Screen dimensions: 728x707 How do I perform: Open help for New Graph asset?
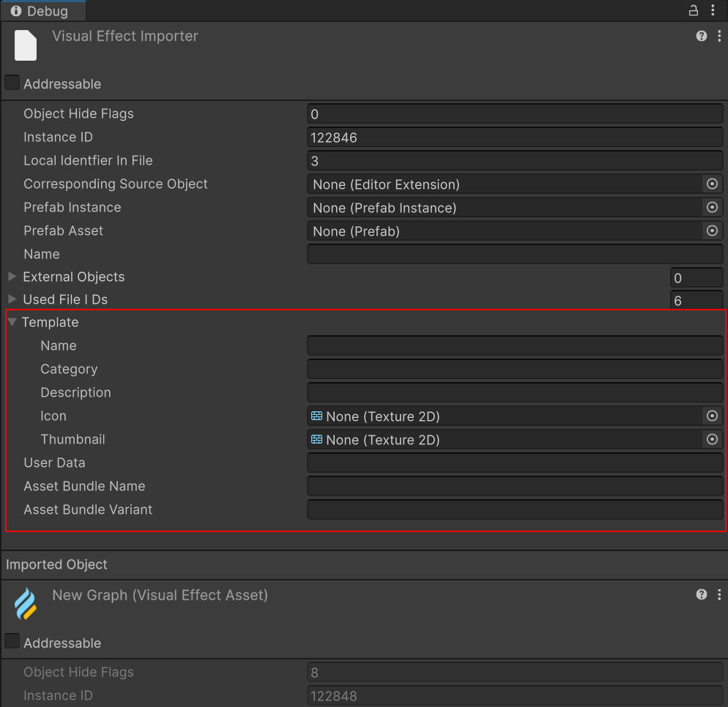[701, 594]
